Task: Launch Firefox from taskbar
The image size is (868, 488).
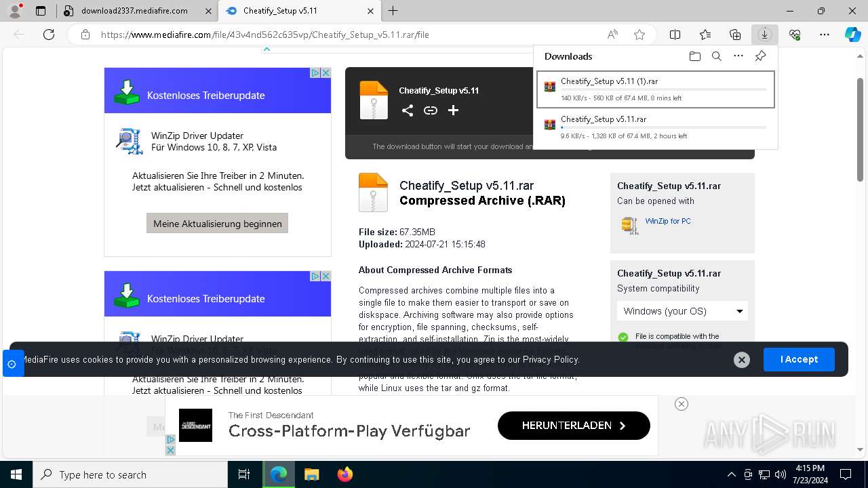Action: tap(345, 474)
